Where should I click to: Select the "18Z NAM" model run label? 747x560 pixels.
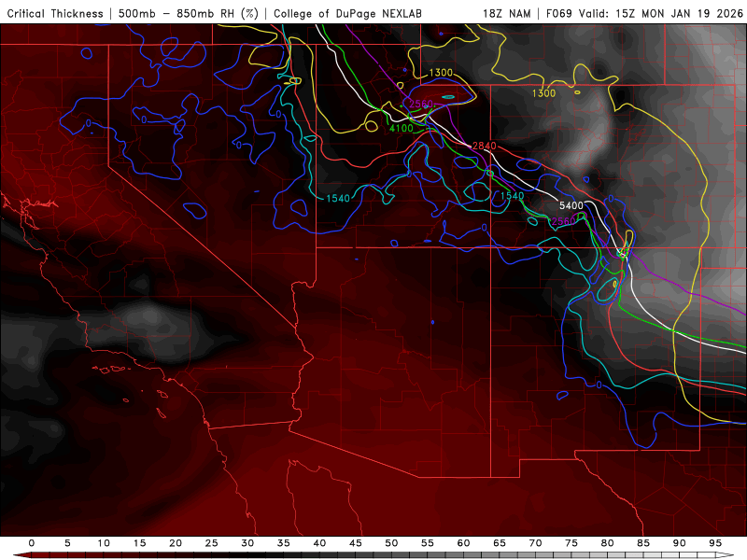(507, 13)
